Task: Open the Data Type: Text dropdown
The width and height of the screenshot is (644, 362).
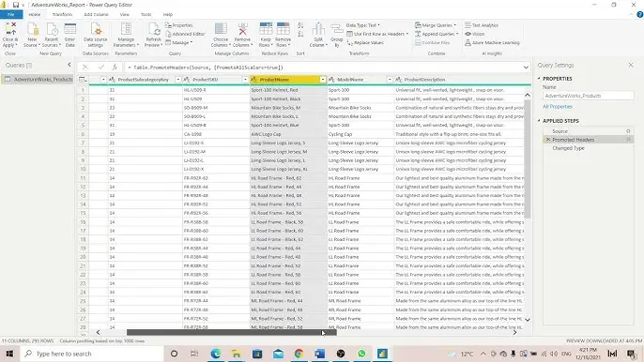Action: (363, 25)
